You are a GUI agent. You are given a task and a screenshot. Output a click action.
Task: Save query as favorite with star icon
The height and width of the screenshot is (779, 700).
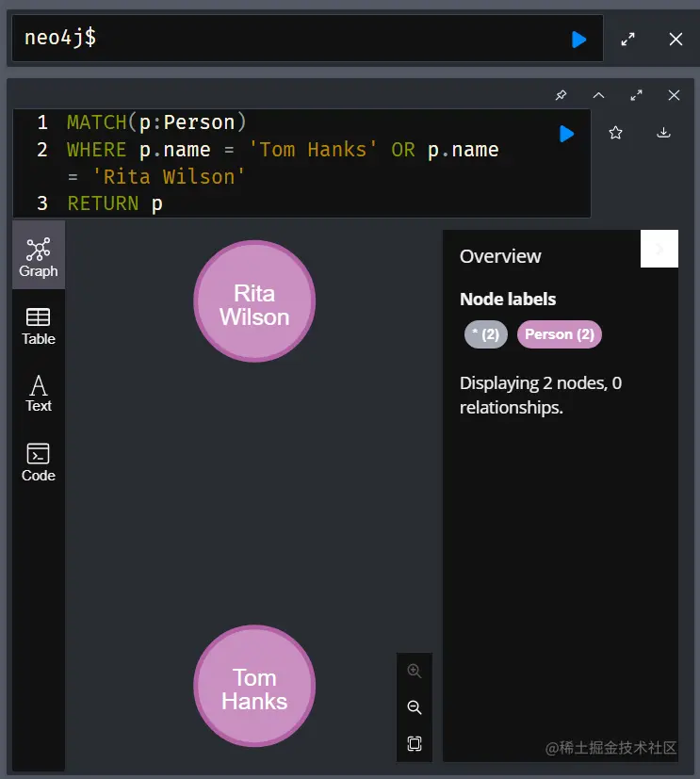click(x=615, y=133)
